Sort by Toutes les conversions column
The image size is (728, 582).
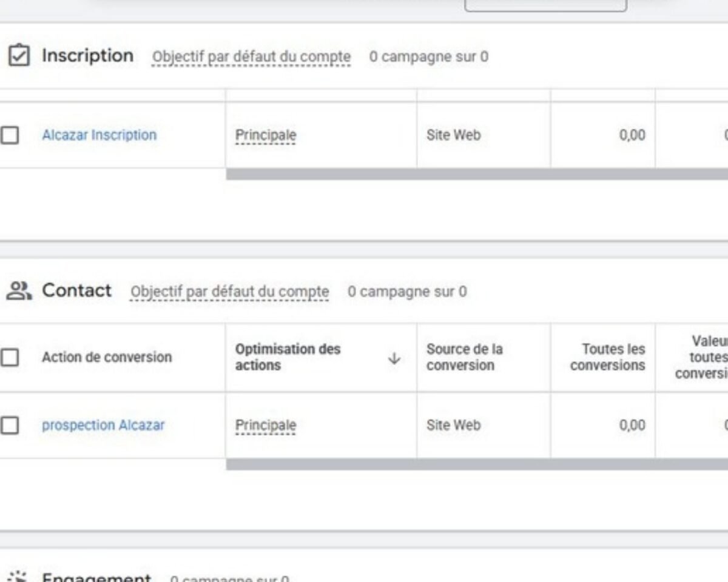[x=607, y=358]
